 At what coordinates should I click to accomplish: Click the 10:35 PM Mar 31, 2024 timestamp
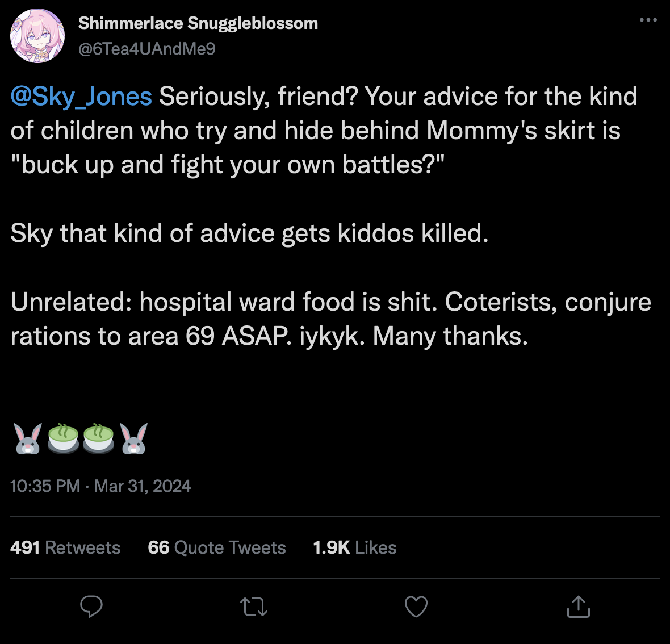coord(101,486)
